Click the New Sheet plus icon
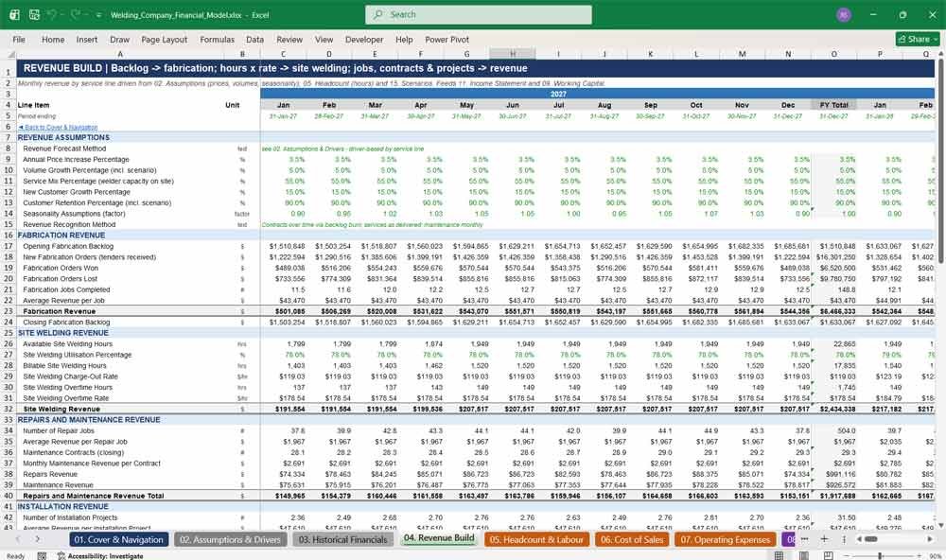946x560 pixels. coord(824,539)
